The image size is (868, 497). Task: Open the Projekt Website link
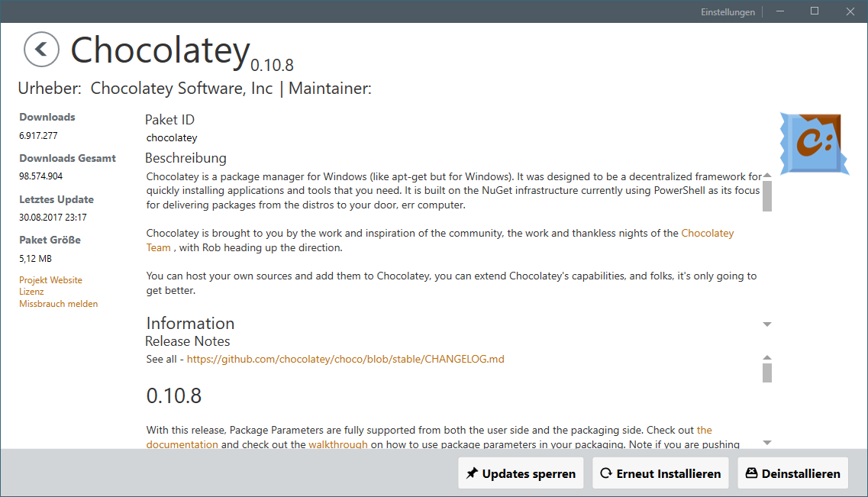click(x=50, y=280)
